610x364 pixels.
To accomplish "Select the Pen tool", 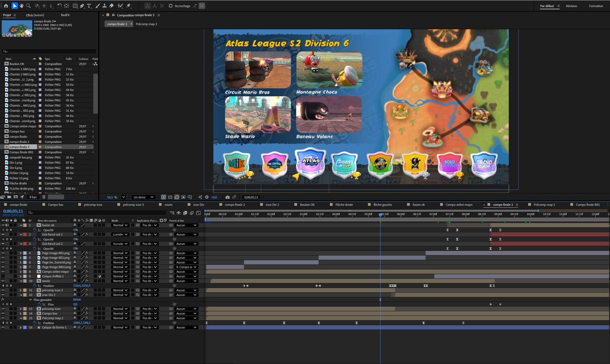I will click(82, 6).
